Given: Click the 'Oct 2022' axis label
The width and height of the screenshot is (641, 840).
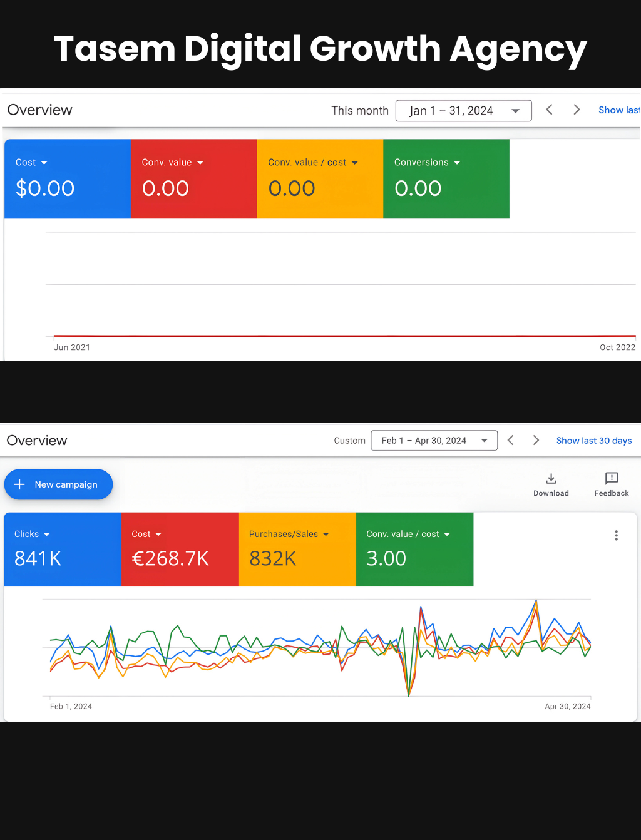Looking at the screenshot, I should point(617,347).
